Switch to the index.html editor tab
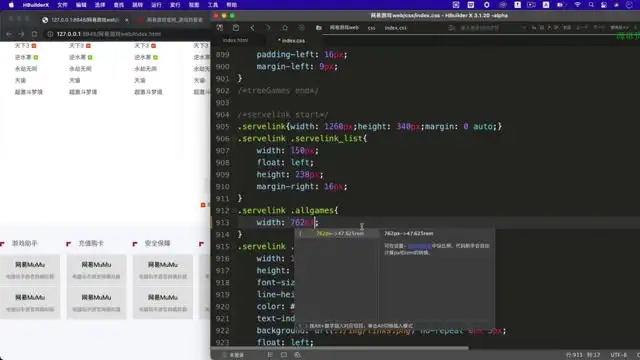640x360 pixels. 236,40
